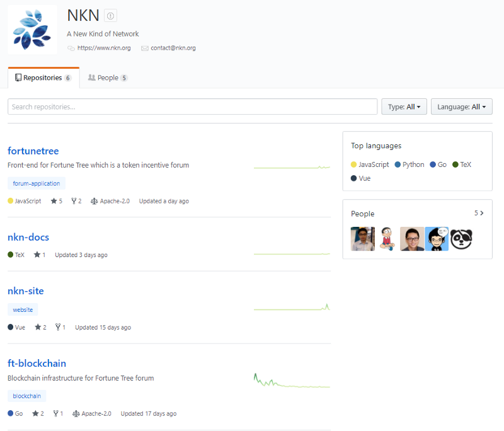Filter by JavaScript in Top languages
Viewport: 504px width, 431px height.
tap(370, 164)
